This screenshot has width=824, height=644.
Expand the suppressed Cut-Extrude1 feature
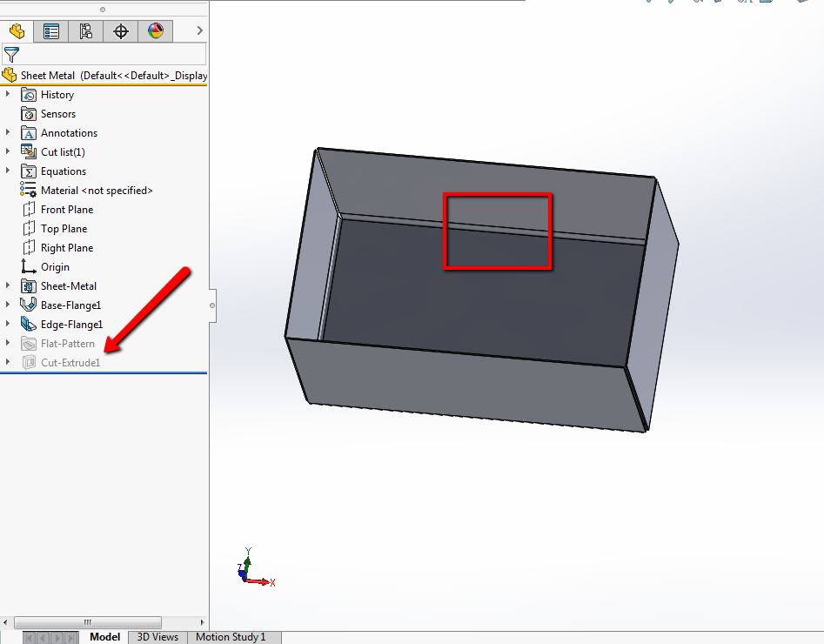click(7, 362)
